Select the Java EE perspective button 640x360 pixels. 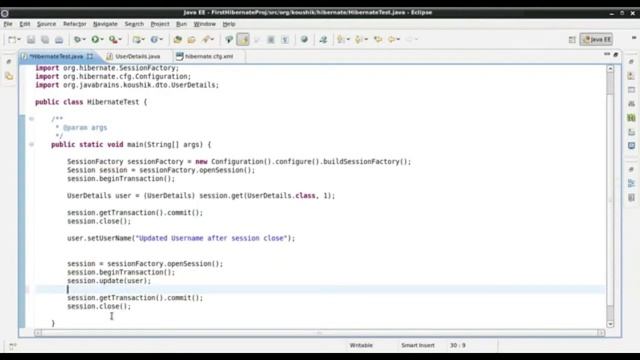point(596,40)
